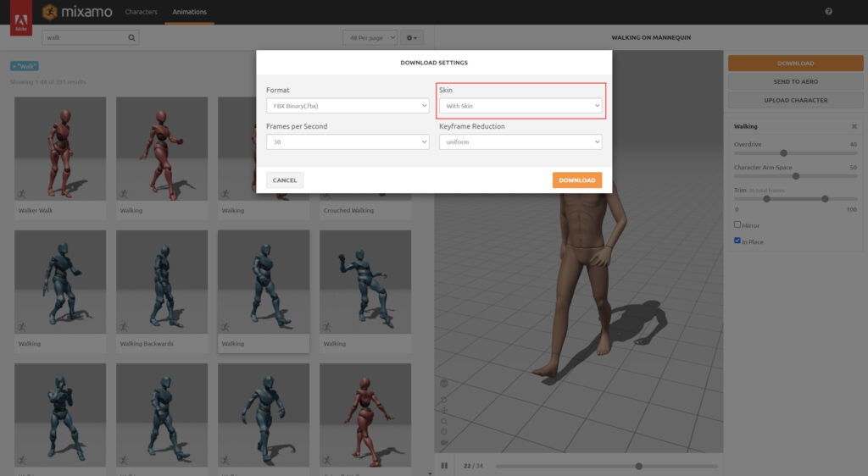The width and height of the screenshot is (868, 476).
Task: Click the mixamo logo icon
Action: (x=50, y=12)
